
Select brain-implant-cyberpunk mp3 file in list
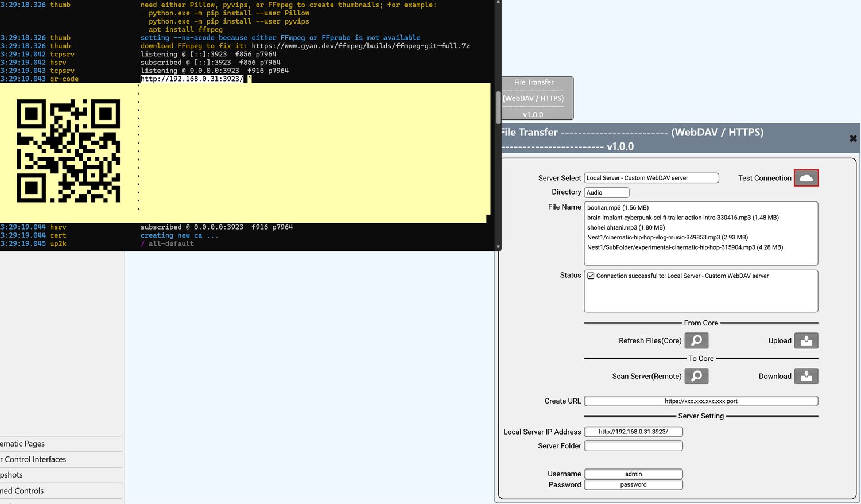[683, 218]
